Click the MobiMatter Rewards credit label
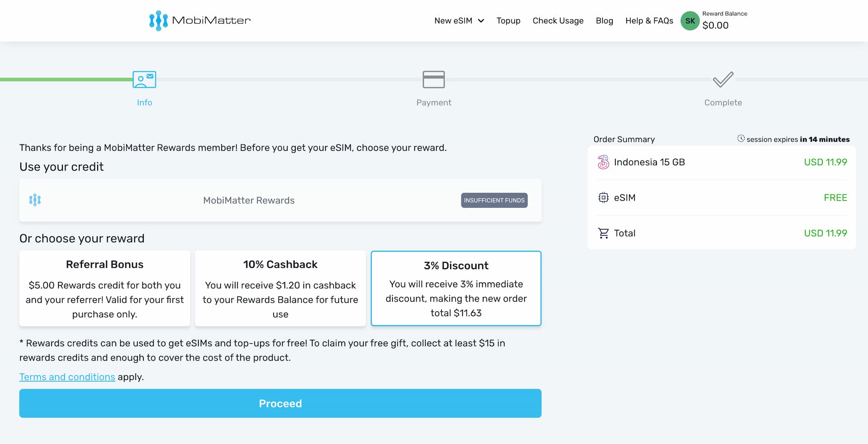868x444 pixels. click(249, 200)
